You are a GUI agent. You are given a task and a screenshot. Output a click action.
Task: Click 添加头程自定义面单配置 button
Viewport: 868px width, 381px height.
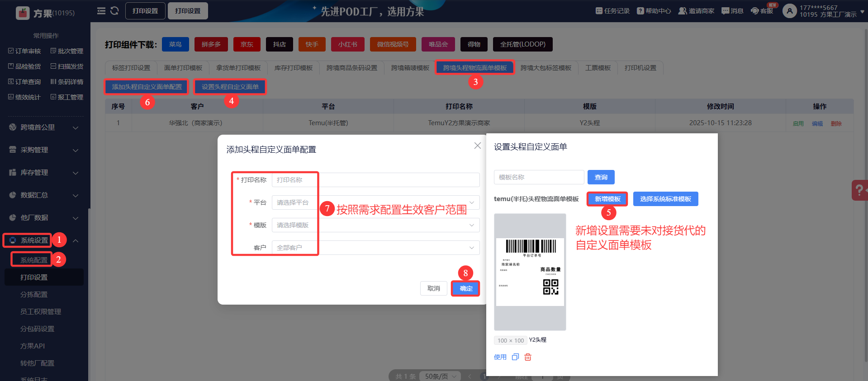click(147, 87)
